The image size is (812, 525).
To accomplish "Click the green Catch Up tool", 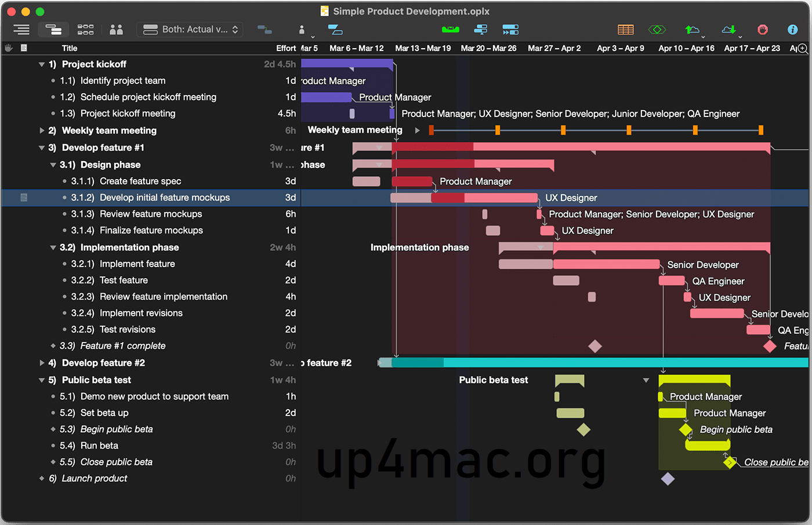I will pyautogui.click(x=451, y=29).
